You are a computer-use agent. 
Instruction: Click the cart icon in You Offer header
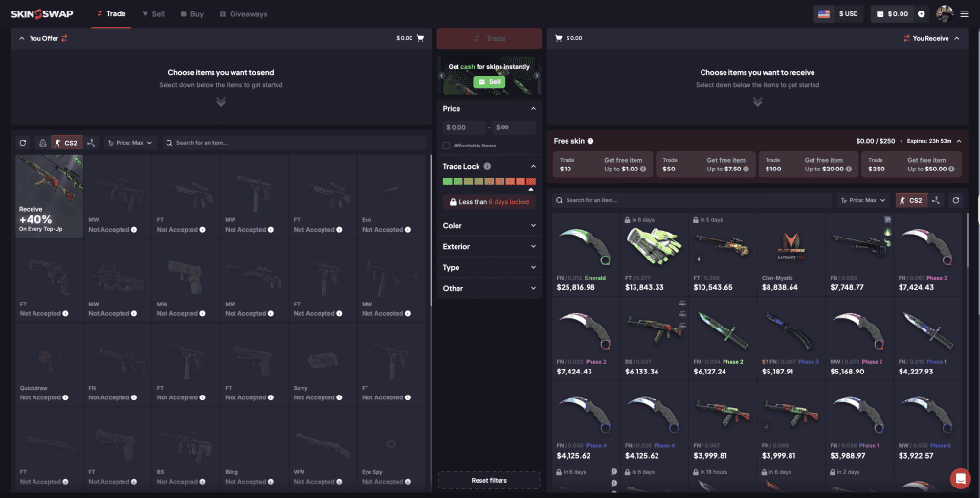(x=420, y=38)
